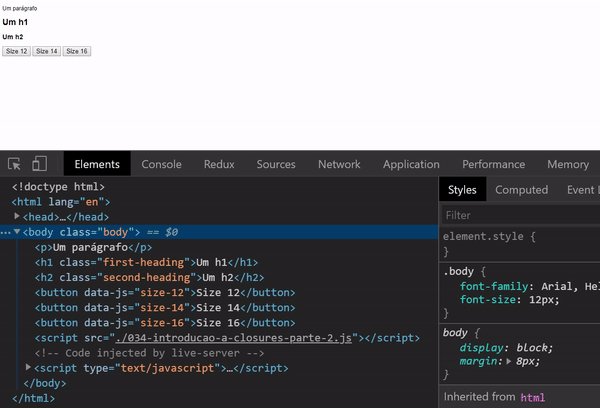Image resolution: width=600 pixels, height=408 pixels.
Task: Click the Um parágrafo text on page
Action: 20,8
